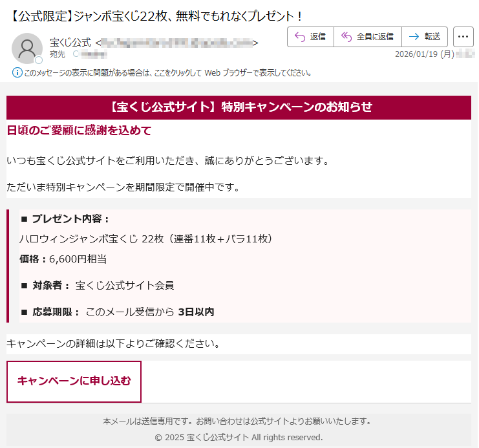Click the blurred recipient name after 宛先
479x448 pixels.
[x=94, y=54]
